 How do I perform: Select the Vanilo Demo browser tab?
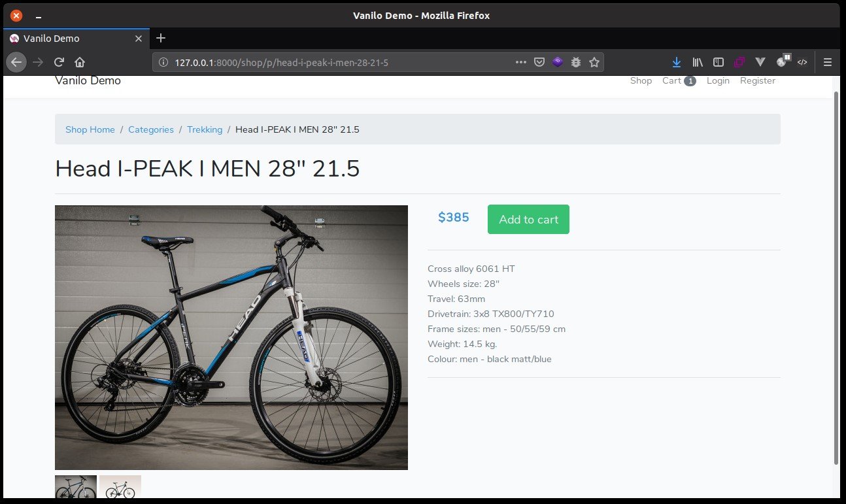[x=76, y=39]
